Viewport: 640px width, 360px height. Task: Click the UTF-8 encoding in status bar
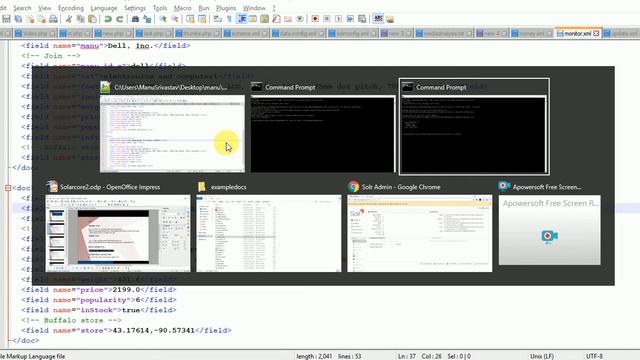(x=594, y=356)
